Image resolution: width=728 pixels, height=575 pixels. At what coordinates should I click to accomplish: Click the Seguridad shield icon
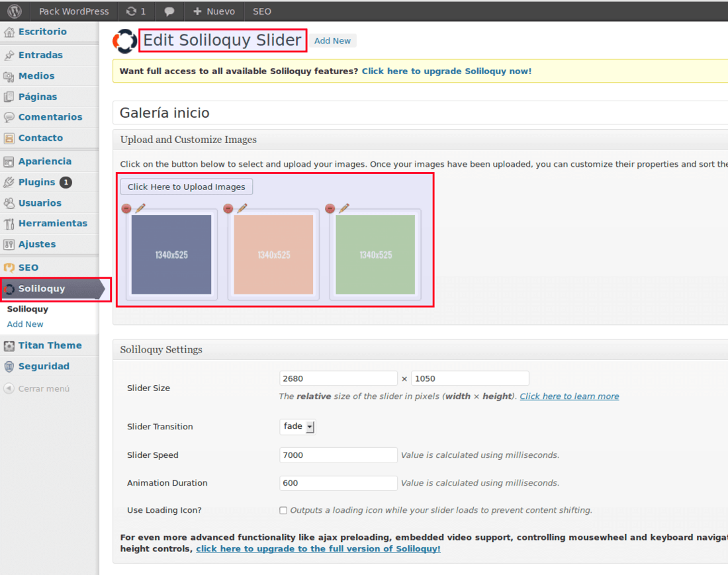click(9, 367)
